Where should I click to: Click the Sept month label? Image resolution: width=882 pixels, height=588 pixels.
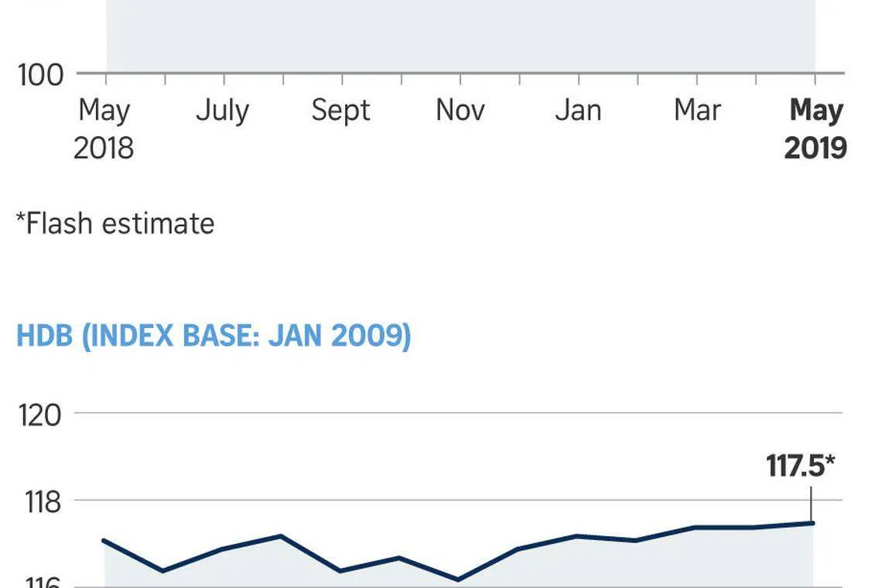tap(340, 111)
